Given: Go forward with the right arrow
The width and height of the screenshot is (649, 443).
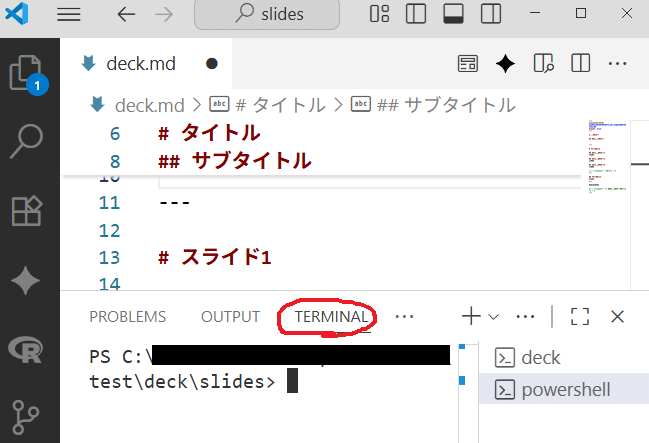Looking at the screenshot, I should 164,14.
